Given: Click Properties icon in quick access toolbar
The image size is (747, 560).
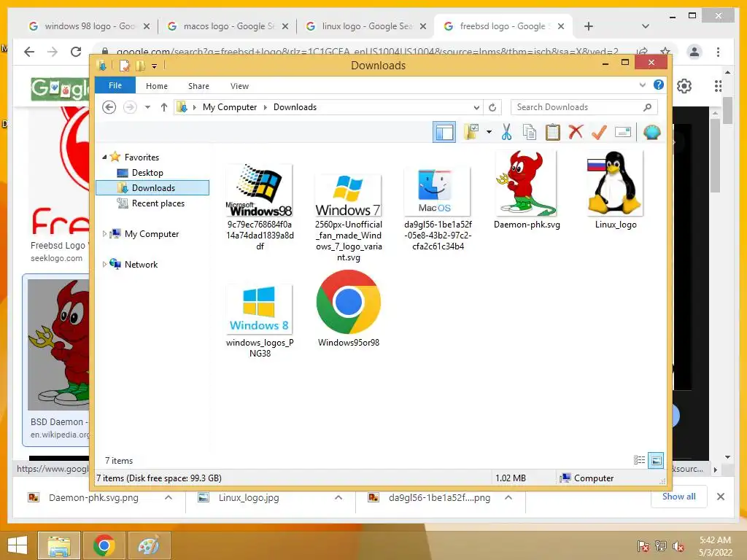Looking at the screenshot, I should pos(124,65).
